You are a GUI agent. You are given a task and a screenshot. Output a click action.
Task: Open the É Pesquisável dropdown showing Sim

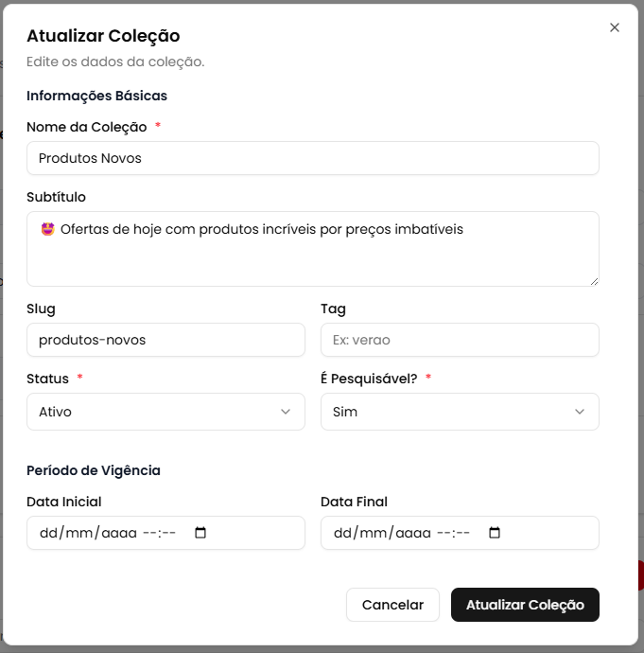tap(460, 412)
